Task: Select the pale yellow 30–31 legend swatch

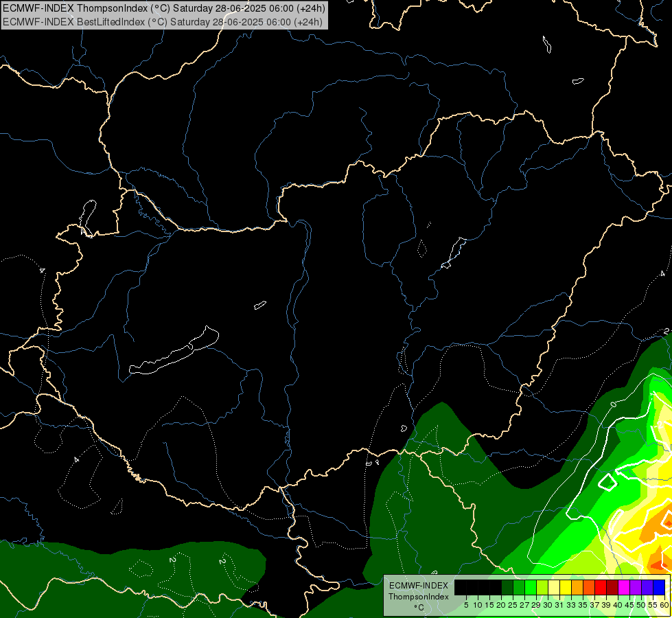Action: point(554,587)
